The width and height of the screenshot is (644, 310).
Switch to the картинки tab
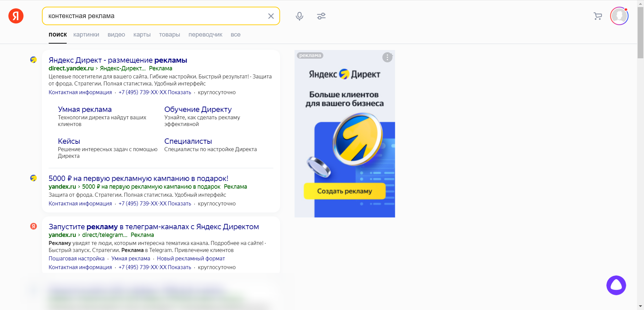pos(86,35)
